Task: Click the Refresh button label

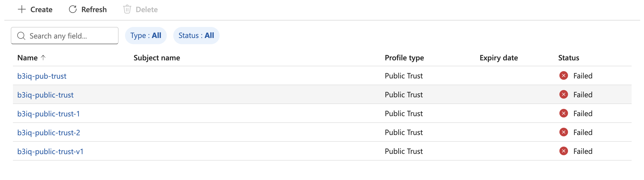Action: (x=94, y=9)
